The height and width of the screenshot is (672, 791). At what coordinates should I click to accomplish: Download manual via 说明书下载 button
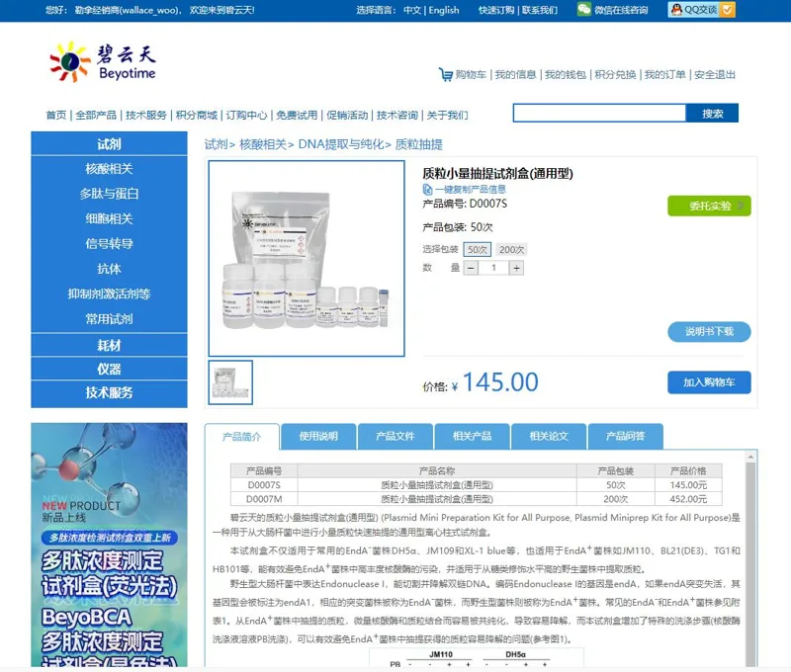(709, 332)
